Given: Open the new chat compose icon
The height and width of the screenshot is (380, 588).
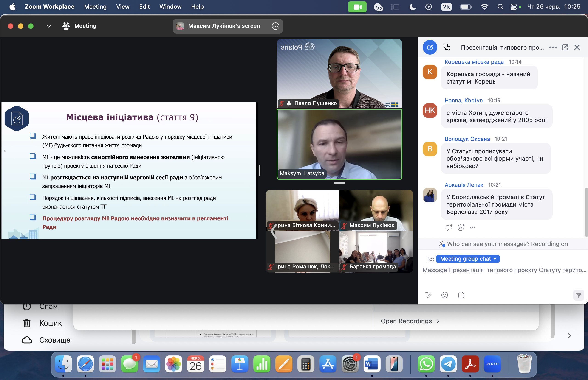Looking at the screenshot, I should [430, 47].
